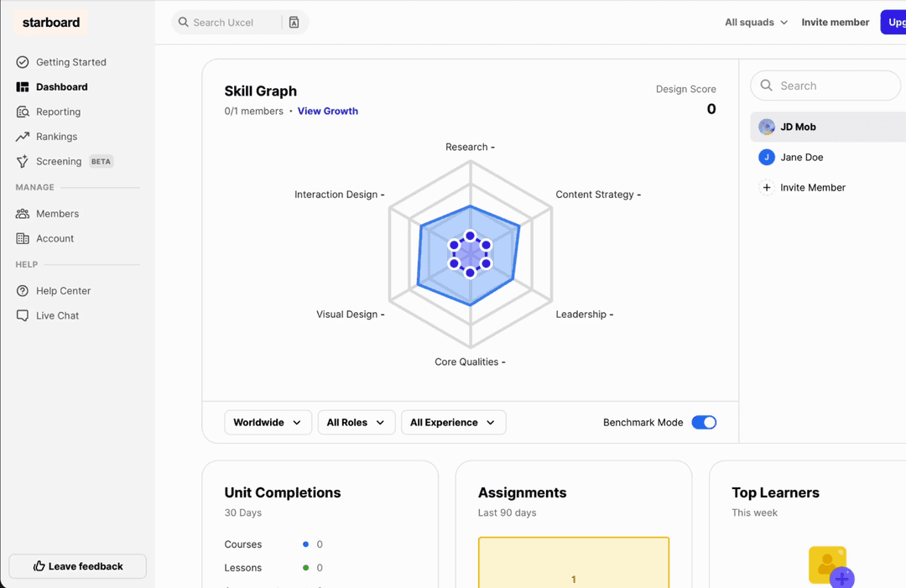Click the glossary icon beside Search Uxcel

coord(294,22)
